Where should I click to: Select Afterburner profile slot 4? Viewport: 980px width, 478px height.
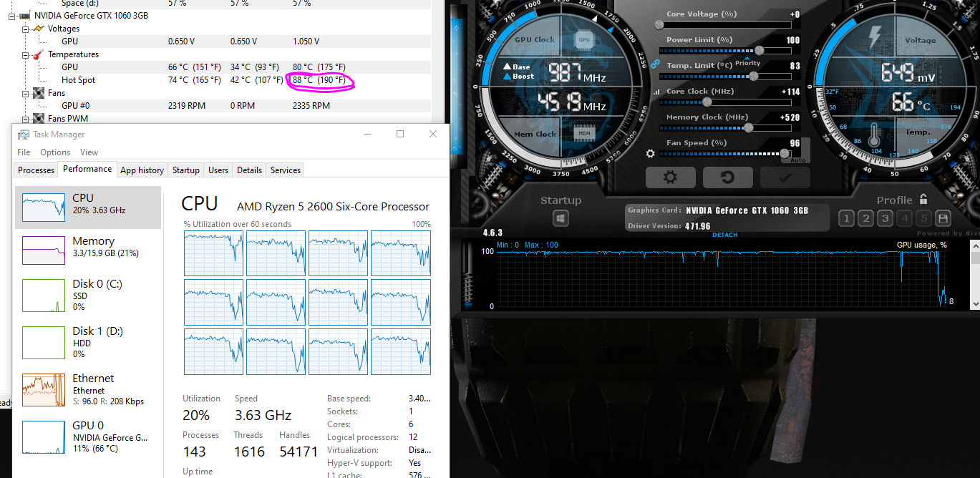click(904, 218)
